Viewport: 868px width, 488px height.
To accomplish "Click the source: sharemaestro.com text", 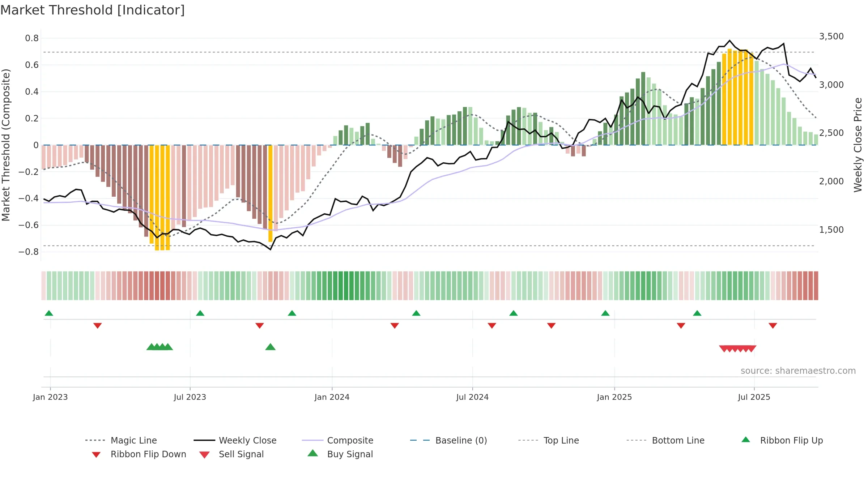I will click(798, 371).
